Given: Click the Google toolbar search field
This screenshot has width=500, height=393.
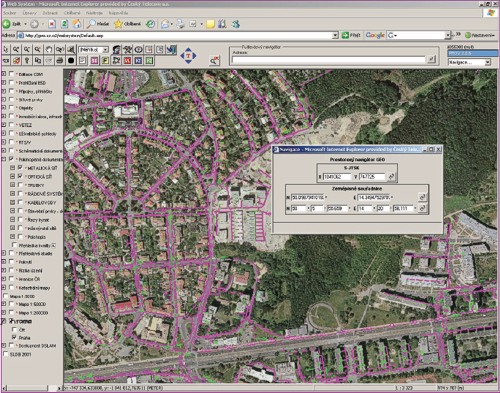Looking at the screenshot, I should click(x=419, y=35).
